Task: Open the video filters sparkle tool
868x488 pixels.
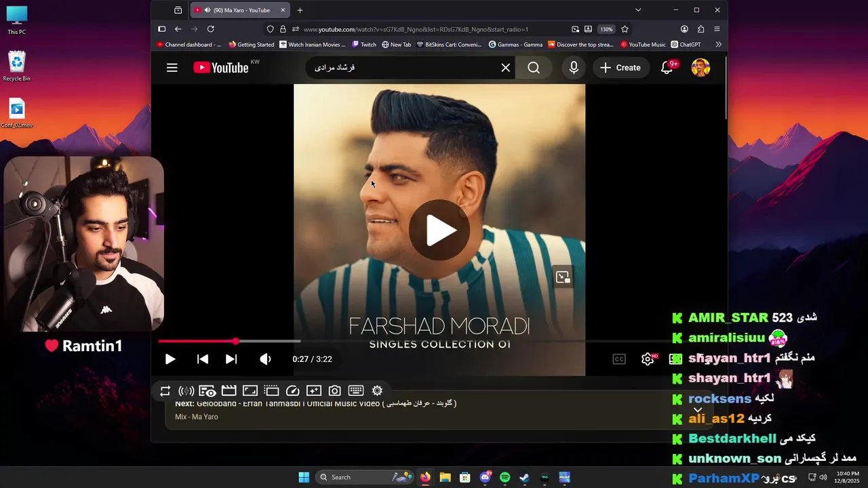Action: (x=313, y=390)
